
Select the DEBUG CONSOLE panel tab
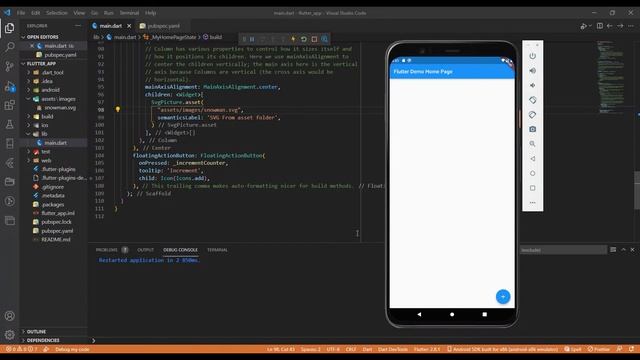(180, 250)
